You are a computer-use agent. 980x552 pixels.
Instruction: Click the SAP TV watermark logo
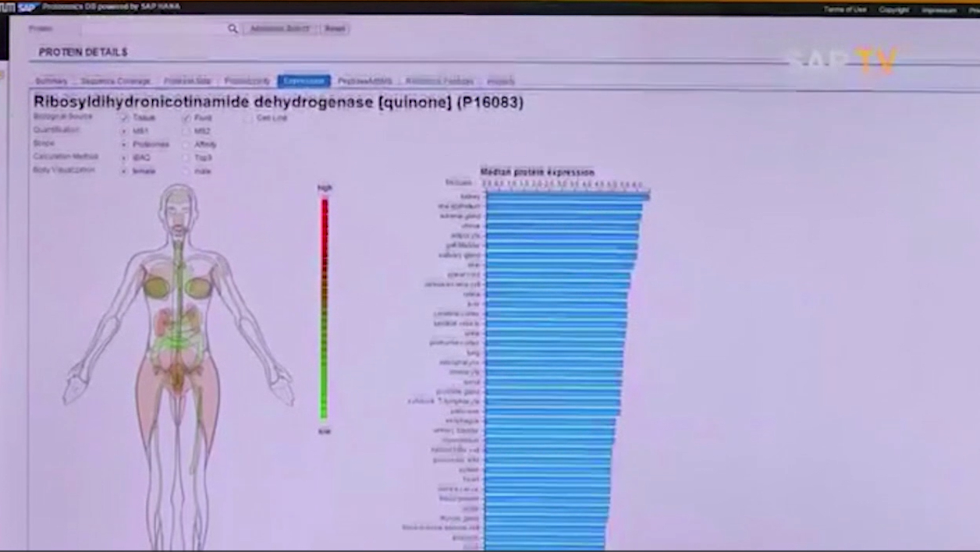tap(843, 61)
